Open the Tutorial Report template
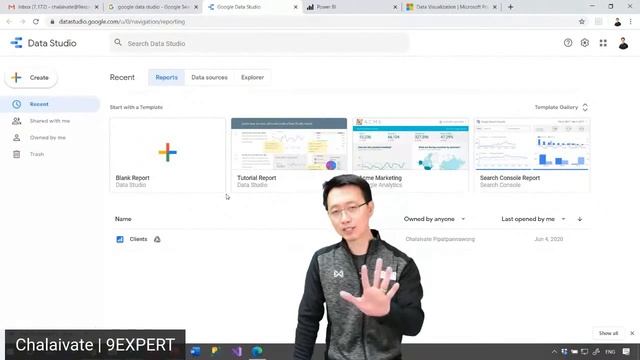This screenshot has width=640, height=360. click(x=289, y=155)
